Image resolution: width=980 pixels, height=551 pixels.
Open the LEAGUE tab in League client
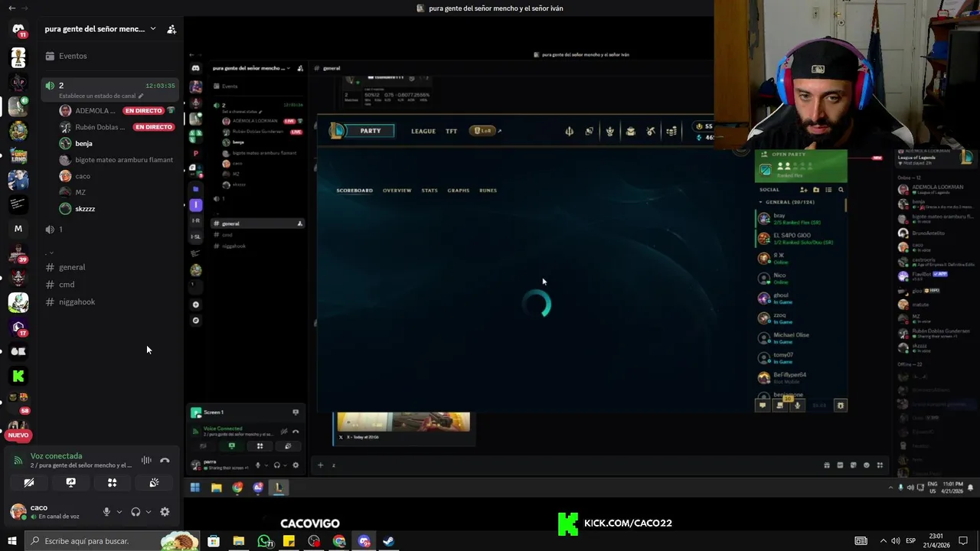[x=423, y=131]
